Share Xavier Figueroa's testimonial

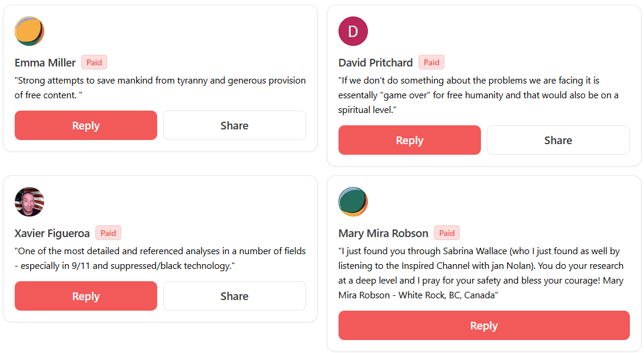(234, 296)
